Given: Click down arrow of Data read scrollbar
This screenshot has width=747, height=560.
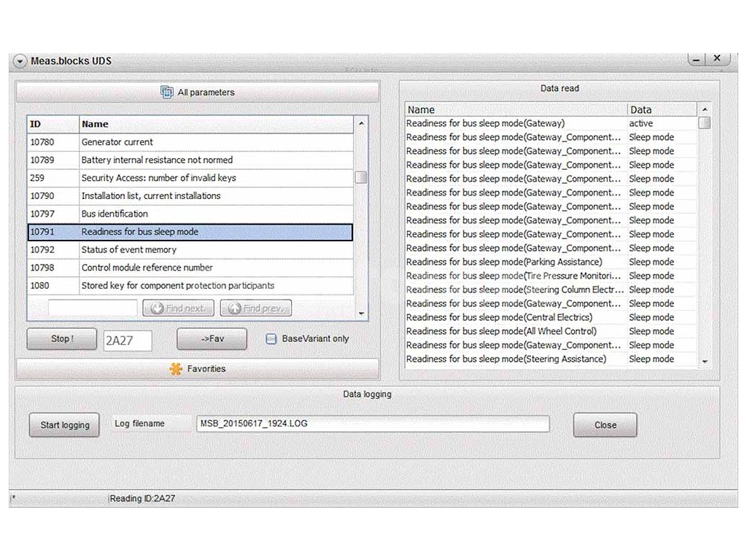Looking at the screenshot, I should 705,362.
